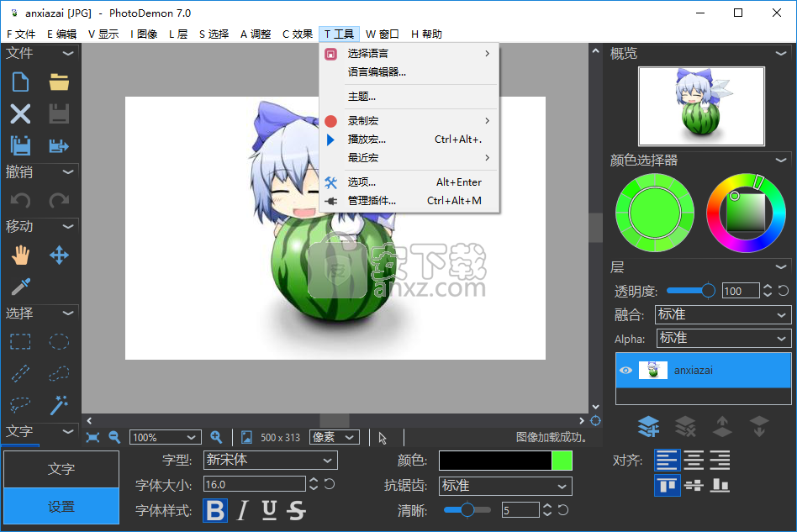Click the blue save copy floppy icon
The image size is (797, 532).
20,146
